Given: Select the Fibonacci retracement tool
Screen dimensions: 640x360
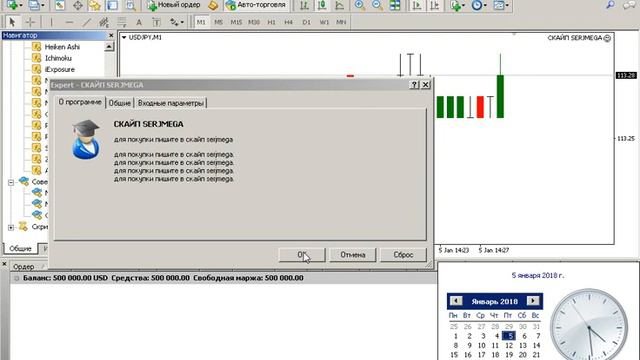Looking at the screenshot, I should pos(121,22).
